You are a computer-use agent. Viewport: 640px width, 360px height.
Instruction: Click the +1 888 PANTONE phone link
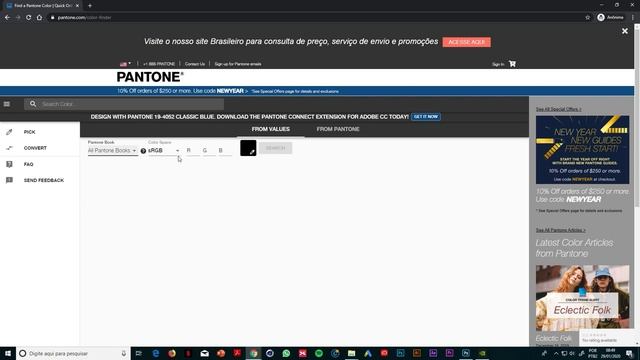click(x=159, y=64)
